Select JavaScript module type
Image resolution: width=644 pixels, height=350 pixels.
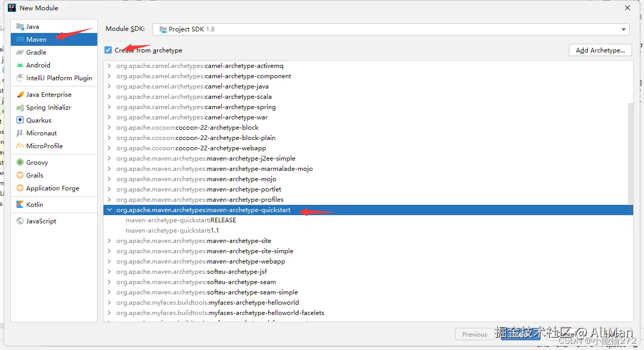[x=54, y=221]
